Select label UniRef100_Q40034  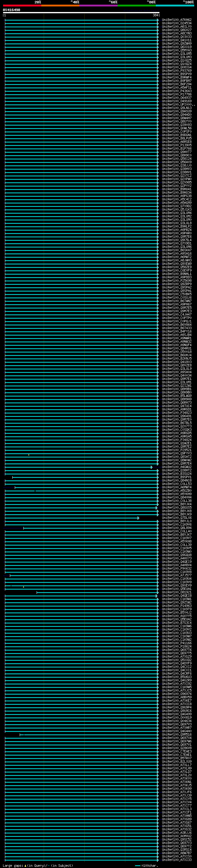click(x=176, y=375)
